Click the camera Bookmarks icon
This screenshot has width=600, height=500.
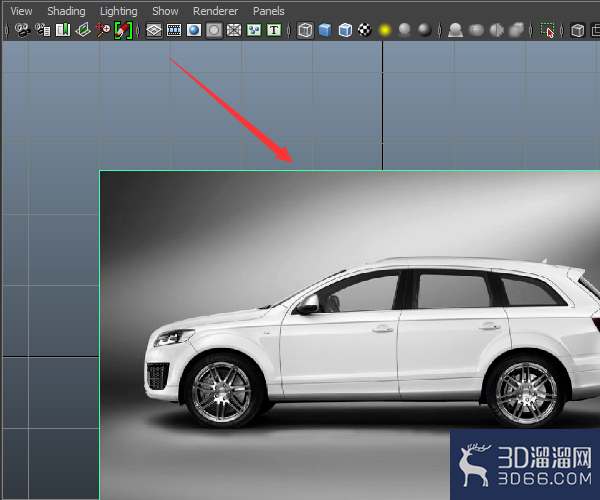point(63,30)
